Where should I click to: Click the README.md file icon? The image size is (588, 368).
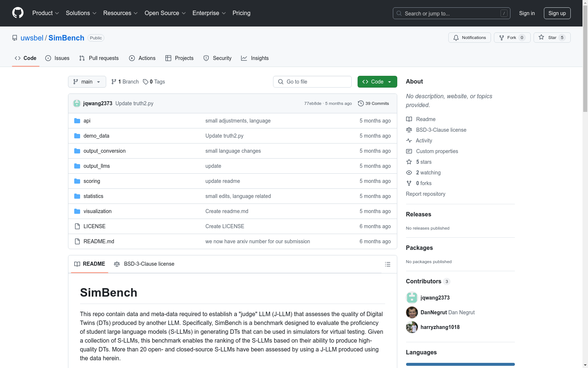tap(77, 241)
